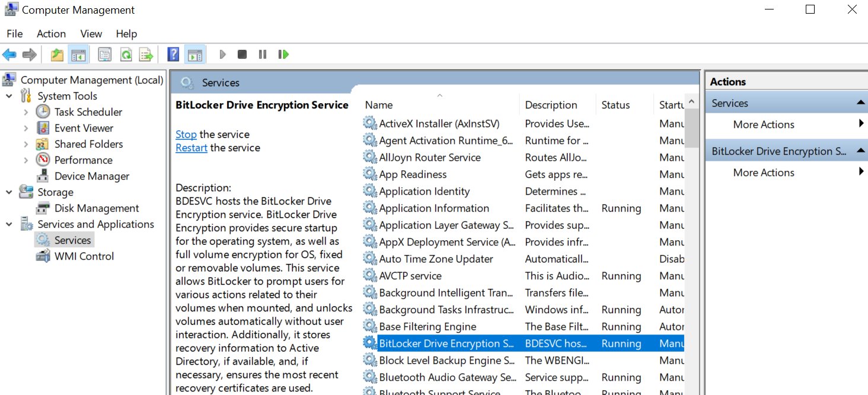868x395 pixels.
Task: Click the Export List toolbar icon
Action: (146, 55)
